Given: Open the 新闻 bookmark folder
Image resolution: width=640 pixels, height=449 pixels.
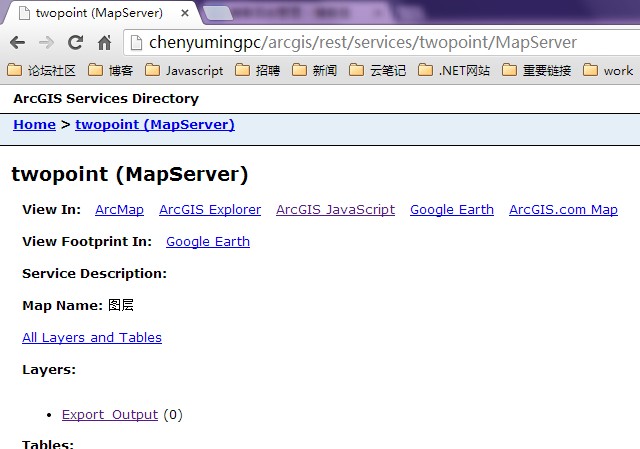Looking at the screenshot, I should pyautogui.click(x=315, y=71).
